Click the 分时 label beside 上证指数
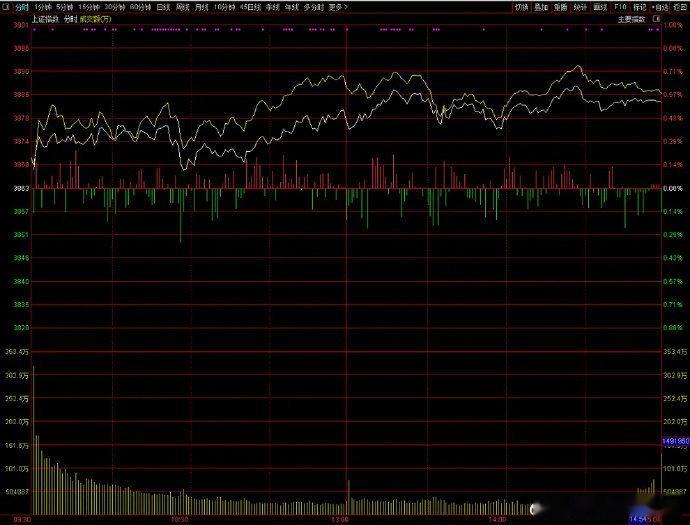This screenshot has width=690, height=525. (x=70, y=19)
